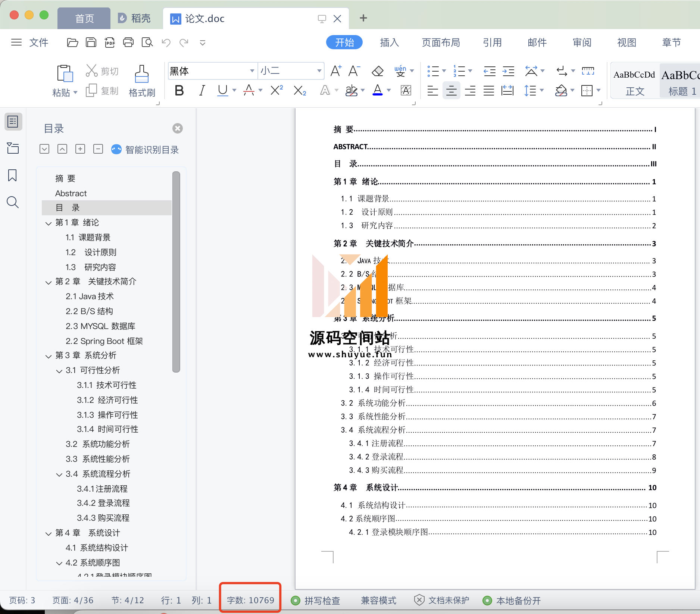Click the Paste (粘贴) clipboard icon
The height and width of the screenshot is (614, 700).
coord(65,73)
